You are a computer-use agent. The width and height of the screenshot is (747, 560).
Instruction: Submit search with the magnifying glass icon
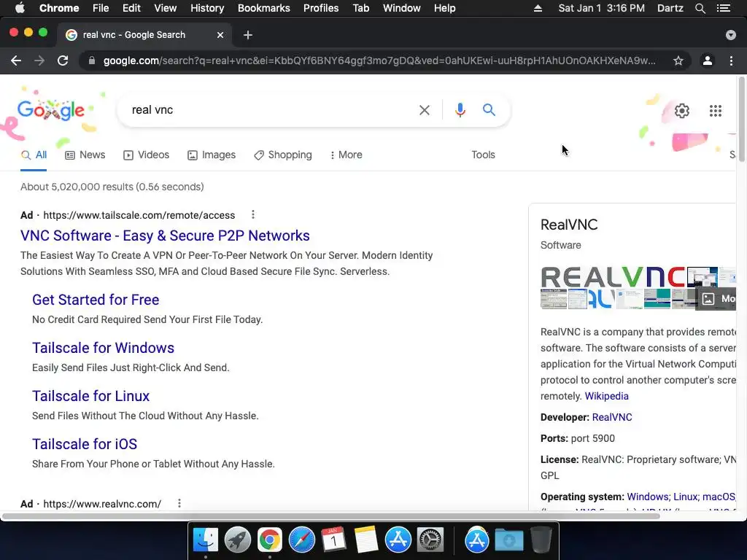(x=489, y=110)
